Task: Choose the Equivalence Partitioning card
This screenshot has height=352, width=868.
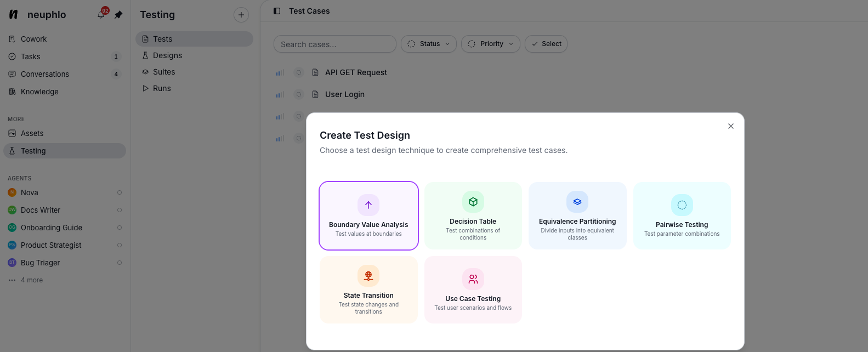Action: click(x=577, y=216)
